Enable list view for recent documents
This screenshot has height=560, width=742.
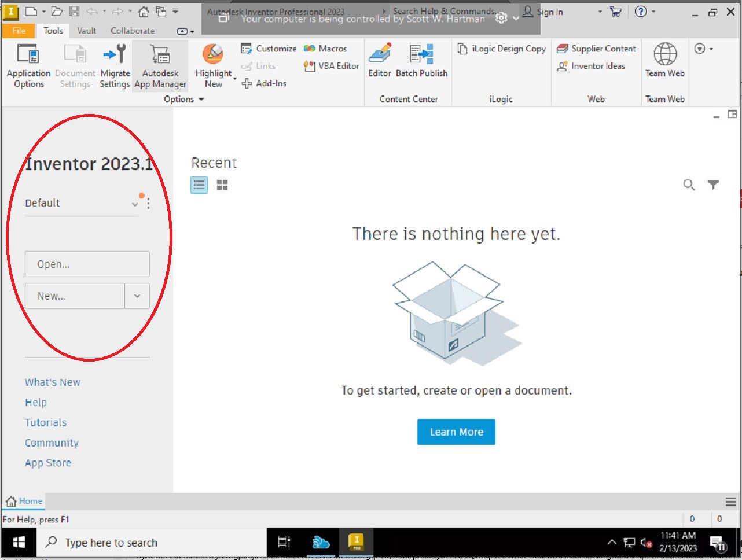(x=199, y=185)
